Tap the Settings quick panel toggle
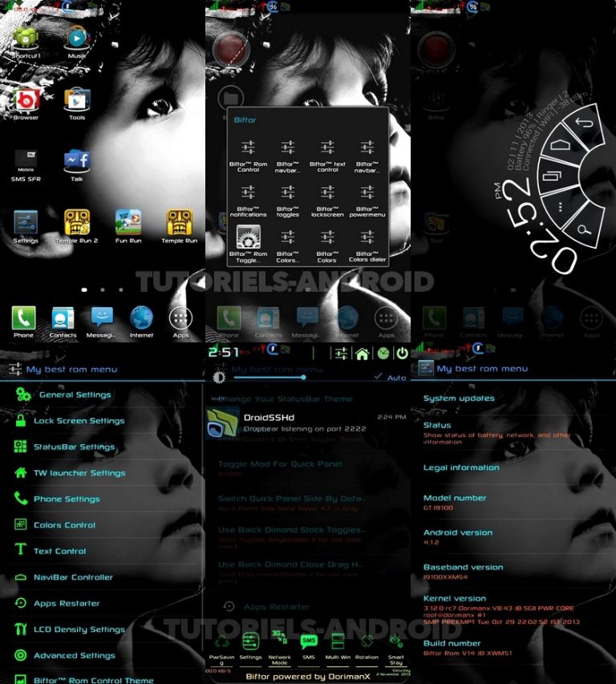The width and height of the screenshot is (616, 684). point(250,641)
